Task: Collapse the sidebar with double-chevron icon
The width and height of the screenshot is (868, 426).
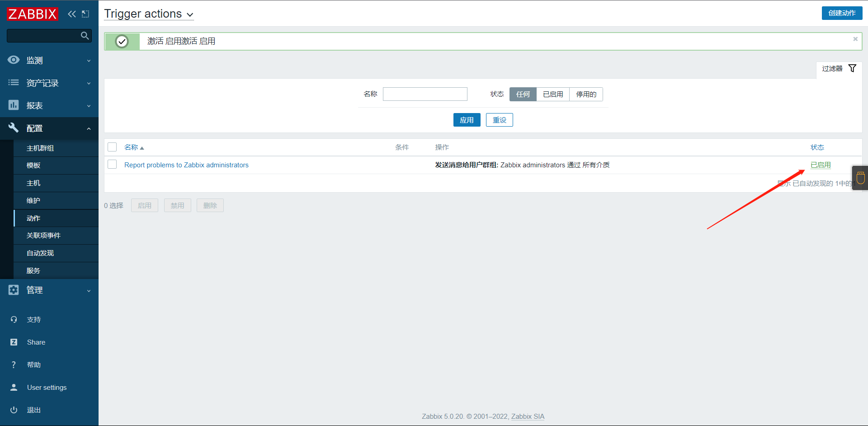Action: coord(72,14)
